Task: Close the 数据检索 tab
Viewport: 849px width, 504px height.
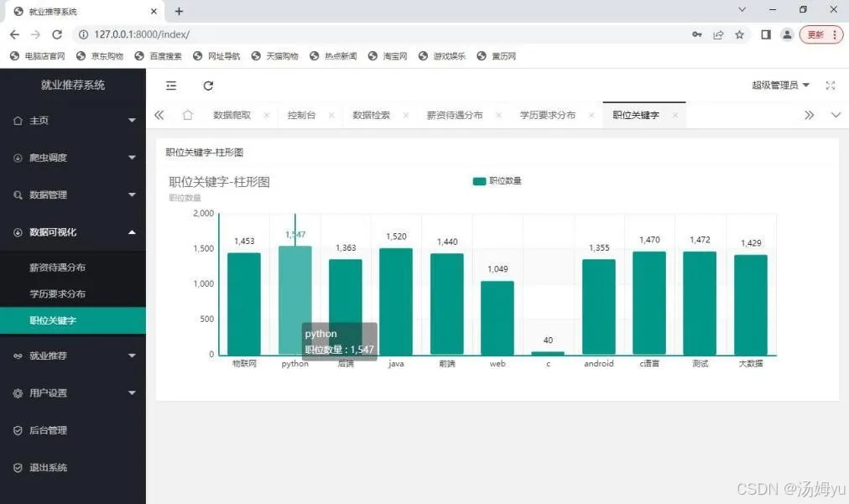Action: [405, 116]
